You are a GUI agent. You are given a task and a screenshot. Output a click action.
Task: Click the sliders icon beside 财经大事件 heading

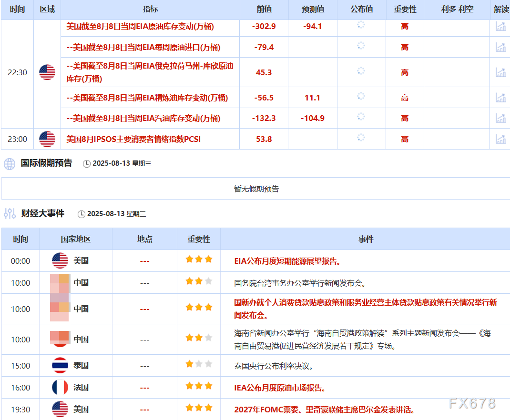[x=9, y=214]
